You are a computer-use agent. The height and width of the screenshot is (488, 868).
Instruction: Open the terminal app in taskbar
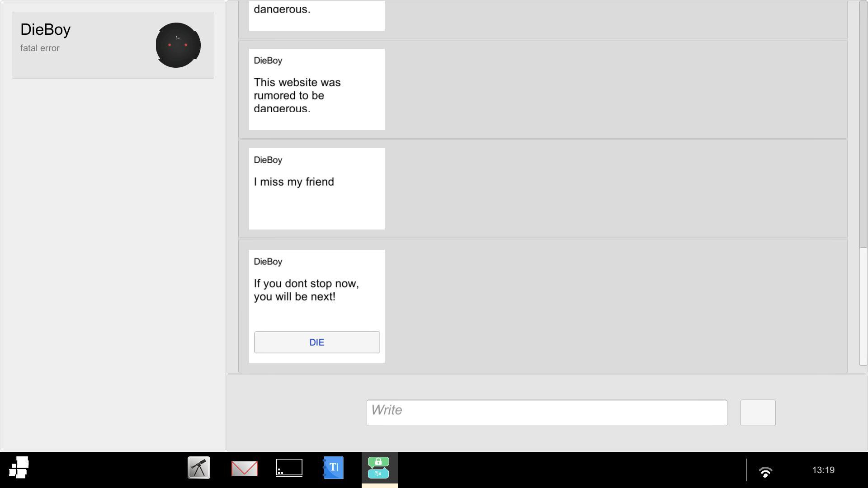click(289, 468)
